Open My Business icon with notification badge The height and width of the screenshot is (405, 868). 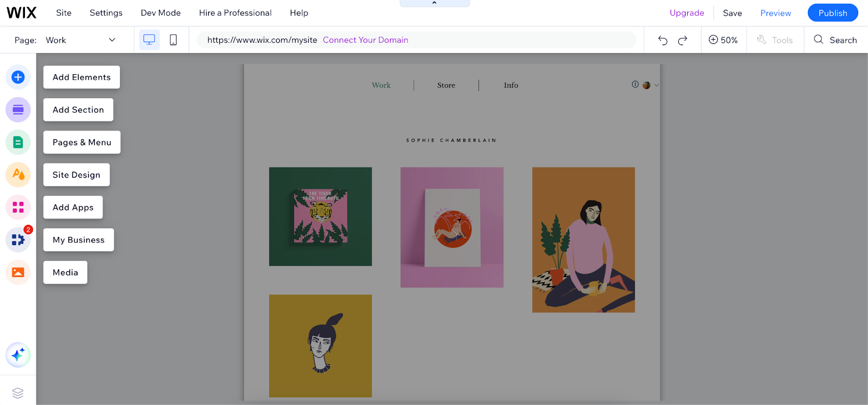(x=18, y=240)
